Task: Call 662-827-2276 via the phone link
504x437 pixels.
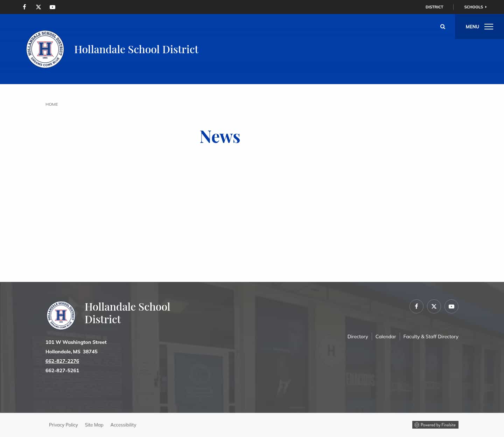Action: coord(62,361)
